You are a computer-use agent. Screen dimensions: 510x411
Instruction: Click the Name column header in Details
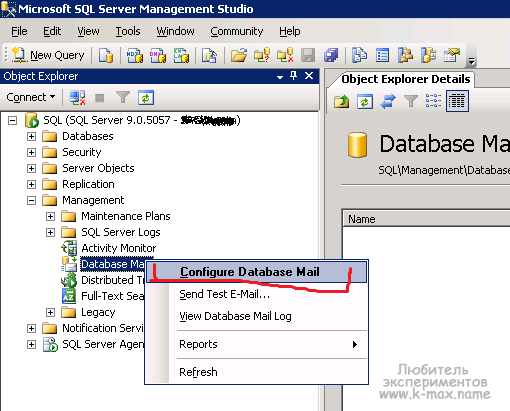click(426, 219)
